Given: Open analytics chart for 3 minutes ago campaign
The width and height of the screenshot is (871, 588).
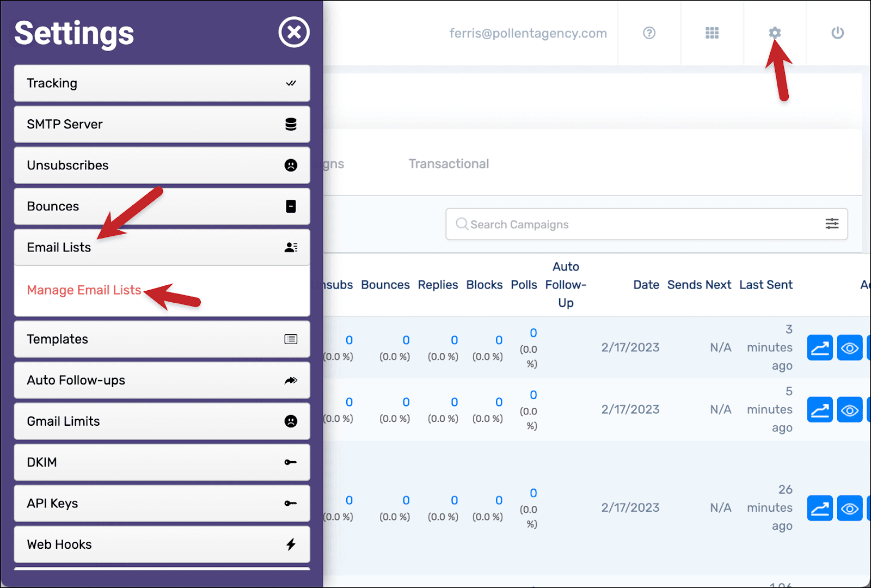Looking at the screenshot, I should [x=820, y=348].
